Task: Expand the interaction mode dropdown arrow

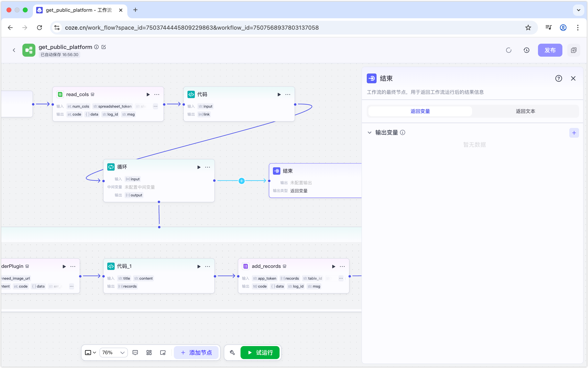Action: click(95, 352)
